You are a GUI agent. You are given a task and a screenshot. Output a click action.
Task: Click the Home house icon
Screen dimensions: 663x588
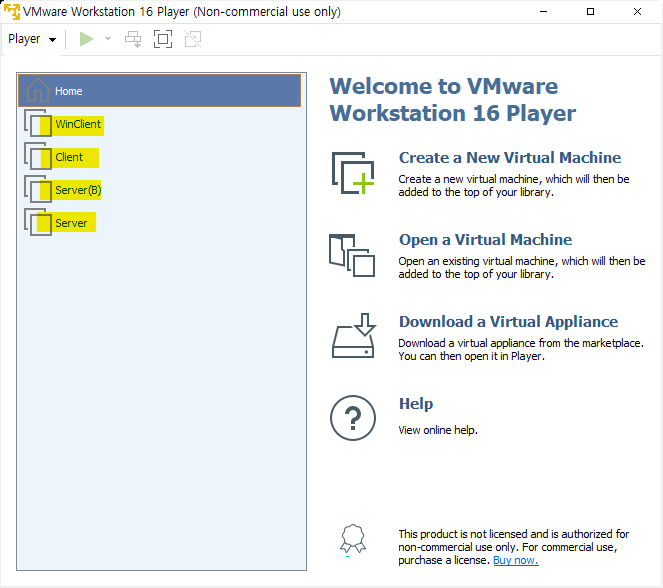38,90
